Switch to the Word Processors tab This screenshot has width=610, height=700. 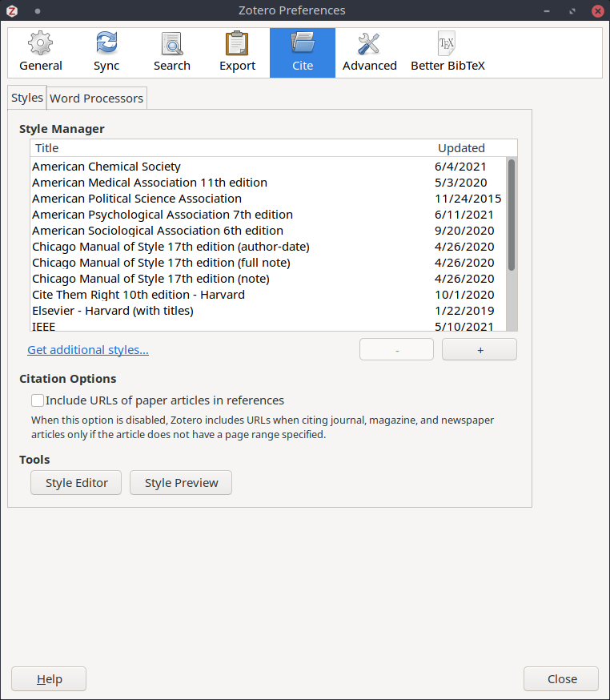pyautogui.click(x=96, y=98)
